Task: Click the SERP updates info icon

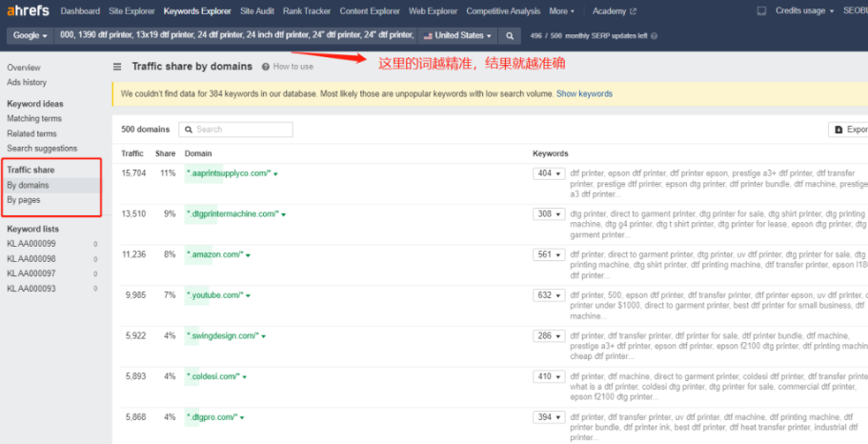Action: pos(655,36)
